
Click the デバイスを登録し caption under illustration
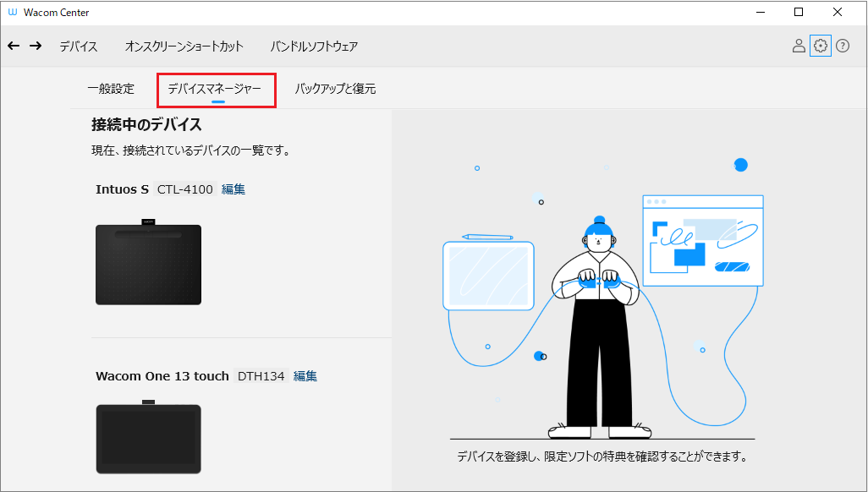click(x=602, y=456)
